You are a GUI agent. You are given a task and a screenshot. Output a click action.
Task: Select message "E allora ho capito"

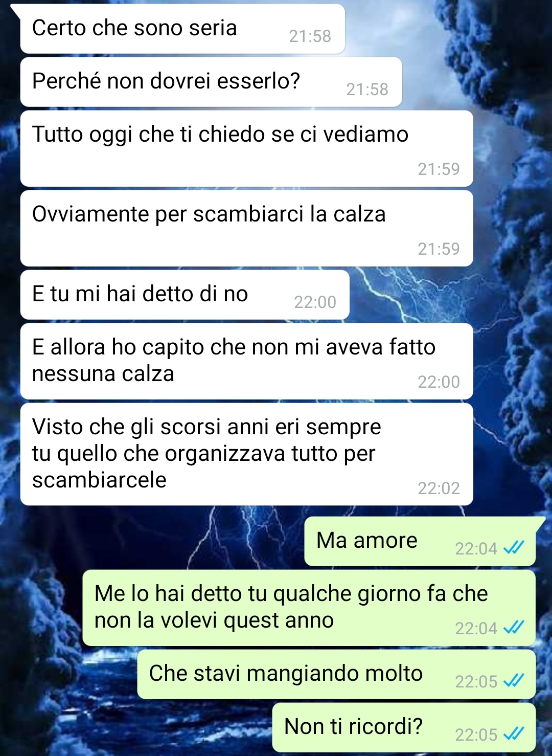pos(246,361)
